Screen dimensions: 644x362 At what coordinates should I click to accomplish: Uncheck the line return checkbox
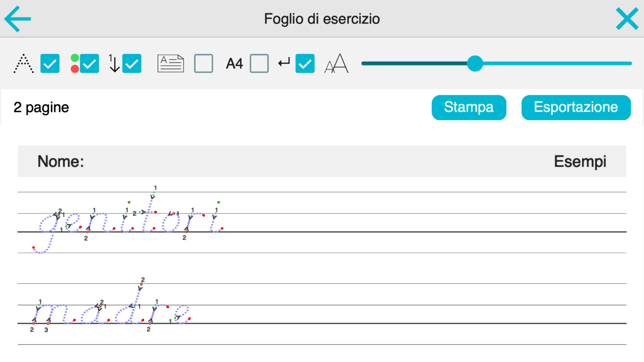click(x=305, y=63)
